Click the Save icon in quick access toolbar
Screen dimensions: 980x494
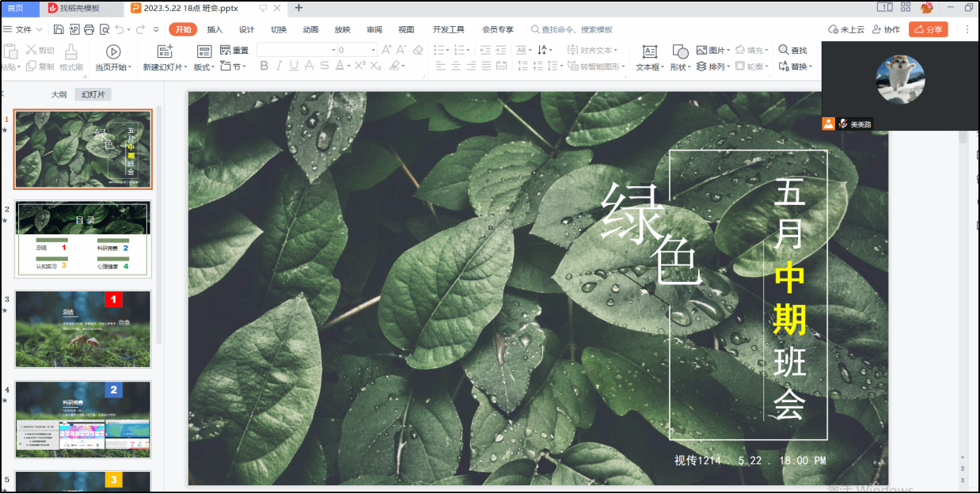(59, 29)
